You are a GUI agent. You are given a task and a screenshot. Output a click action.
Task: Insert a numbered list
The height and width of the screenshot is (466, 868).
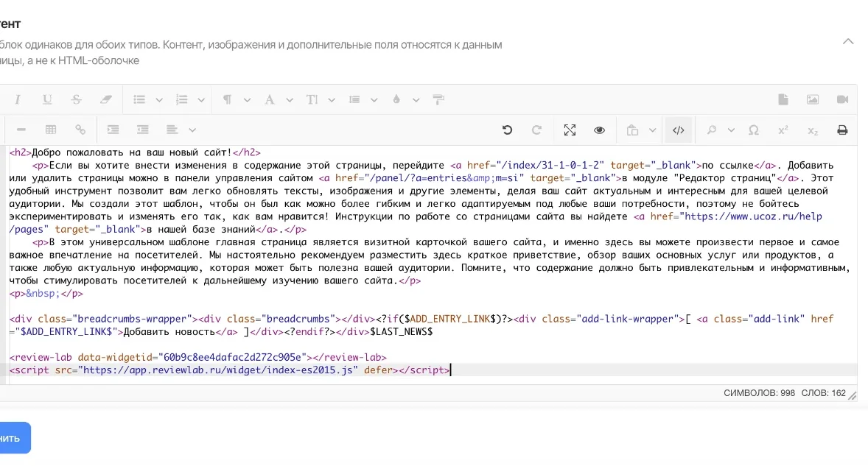[x=181, y=99]
